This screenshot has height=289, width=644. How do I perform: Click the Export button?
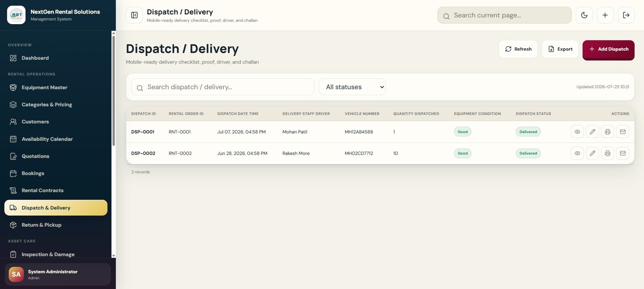(560, 49)
